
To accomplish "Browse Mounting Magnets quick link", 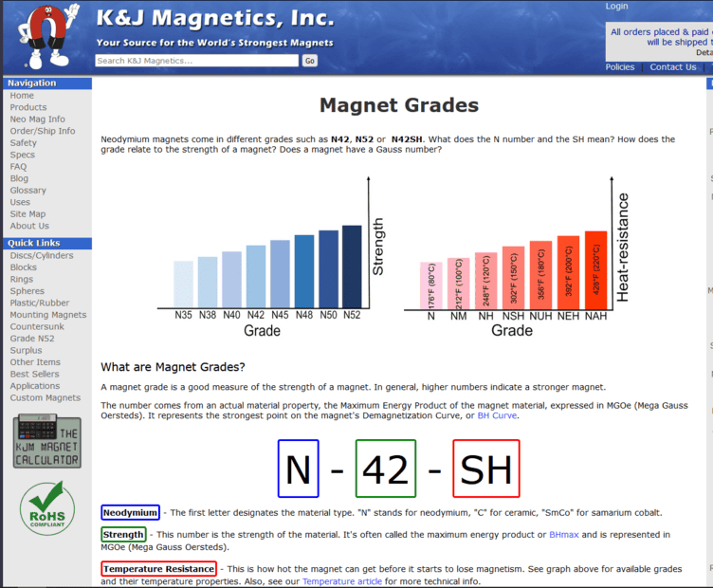I will point(48,314).
